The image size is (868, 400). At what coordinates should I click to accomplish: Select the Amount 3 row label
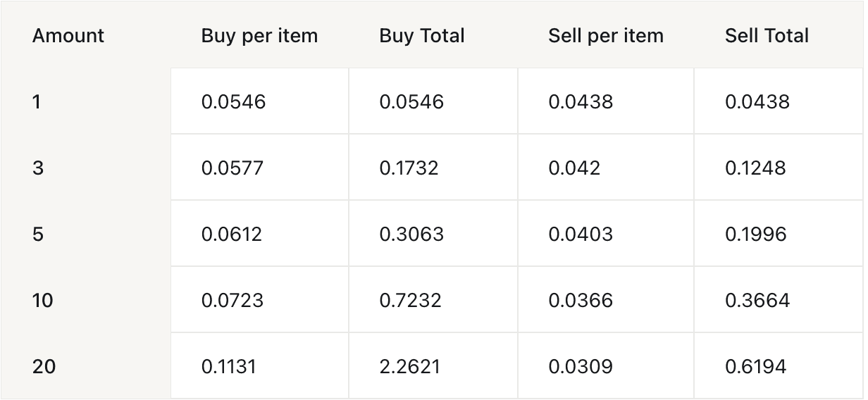coord(38,168)
